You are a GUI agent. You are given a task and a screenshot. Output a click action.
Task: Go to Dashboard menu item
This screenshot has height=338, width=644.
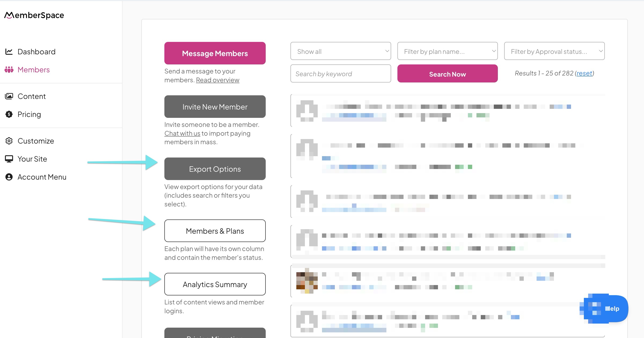36,52
